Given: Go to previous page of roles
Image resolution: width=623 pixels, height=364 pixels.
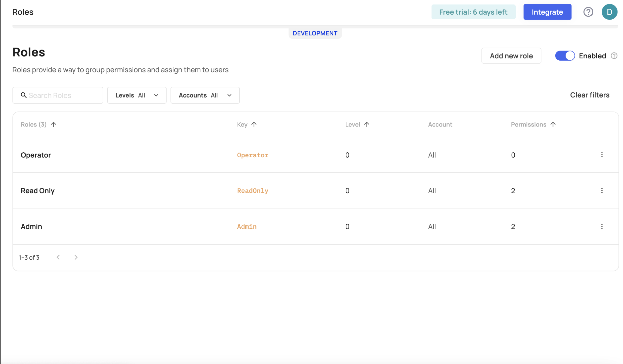Looking at the screenshot, I should (x=58, y=257).
